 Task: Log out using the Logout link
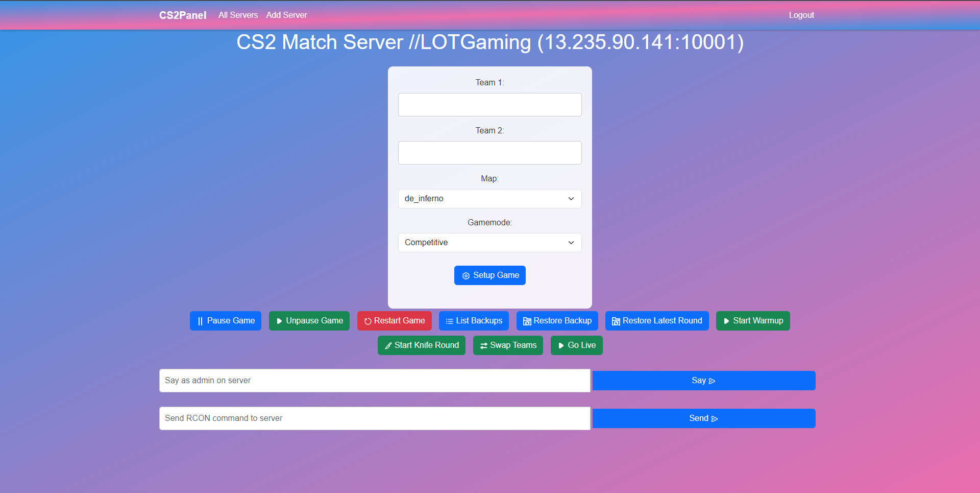point(801,15)
